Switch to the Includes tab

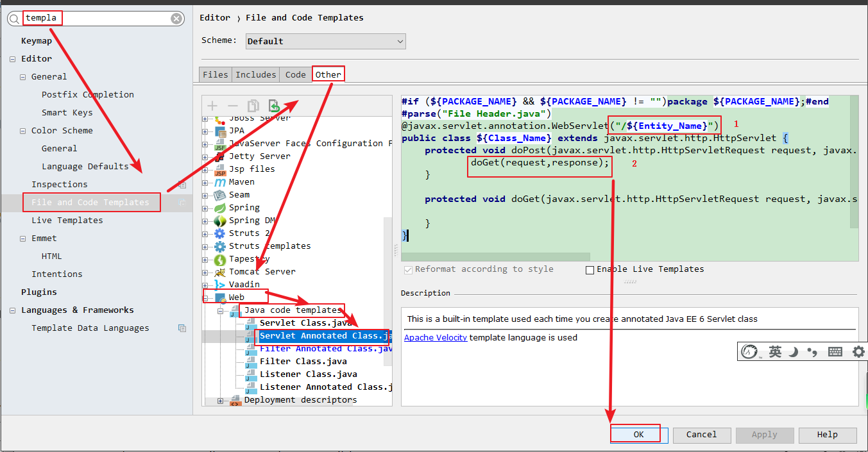pos(255,74)
